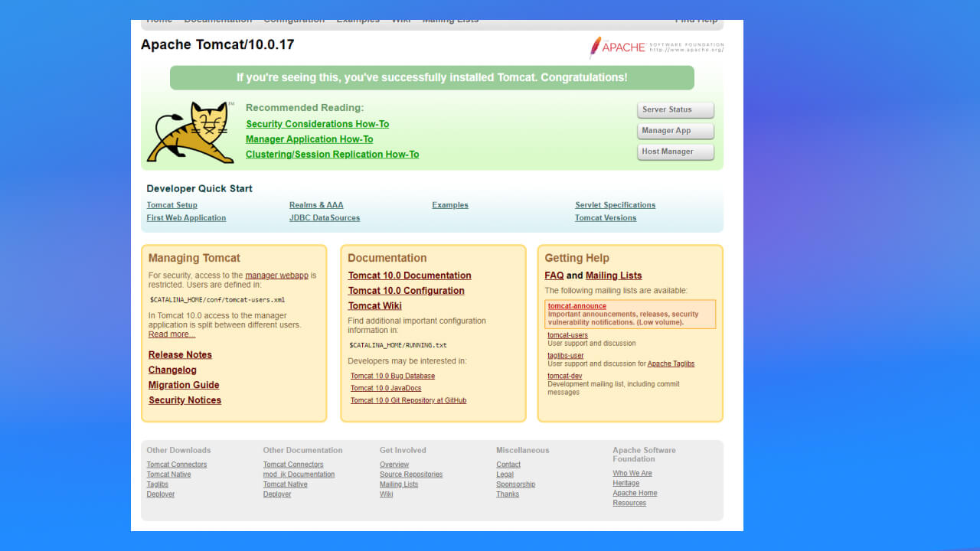This screenshot has height=551, width=980.
Task: Click the Tomcat cat mascot image
Action: point(191,132)
